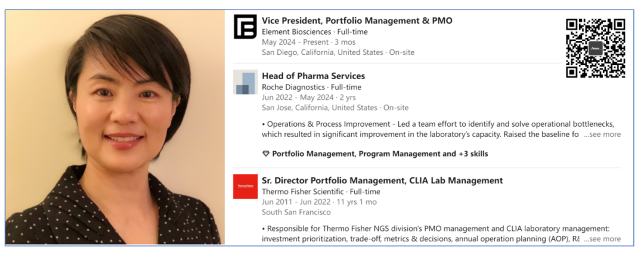This screenshot has width=644, height=253.
Task: Expand Roche description with see more
Action: 602,135
